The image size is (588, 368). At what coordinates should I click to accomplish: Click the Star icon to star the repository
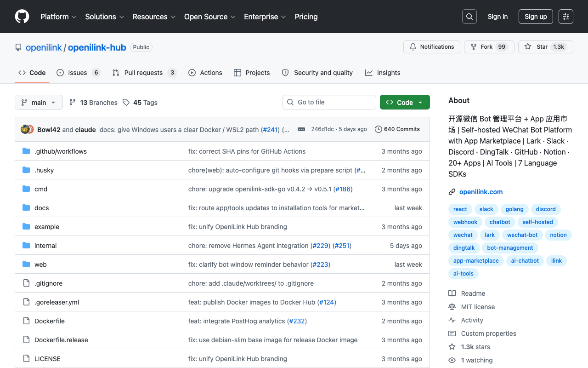coord(528,47)
